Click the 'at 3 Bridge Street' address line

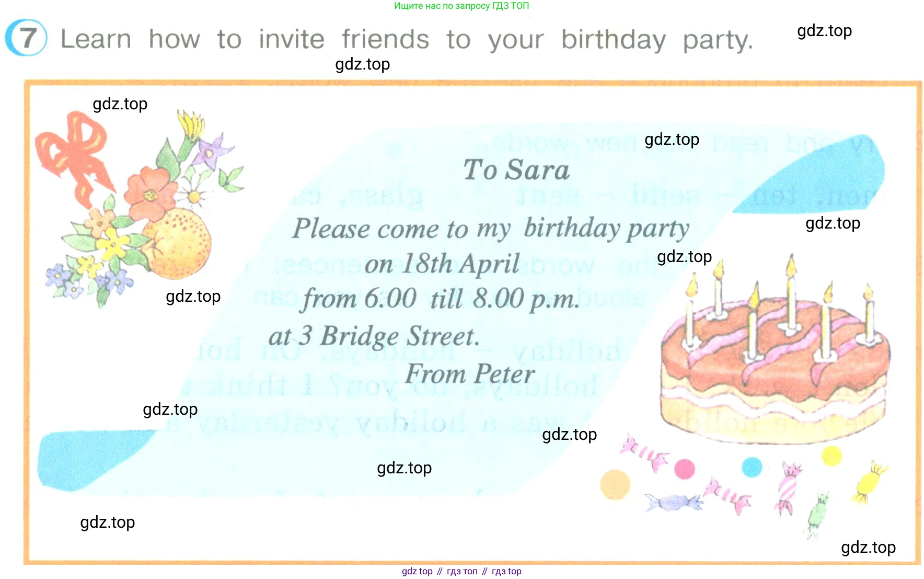click(x=374, y=336)
